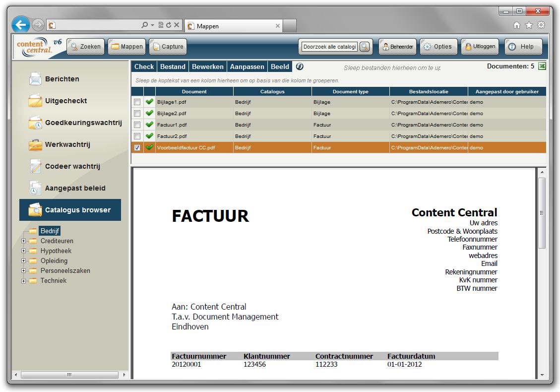The image size is (560, 392).
Task: Click the sidebar horizontal scrollbar thumb
Action: (x=69, y=375)
